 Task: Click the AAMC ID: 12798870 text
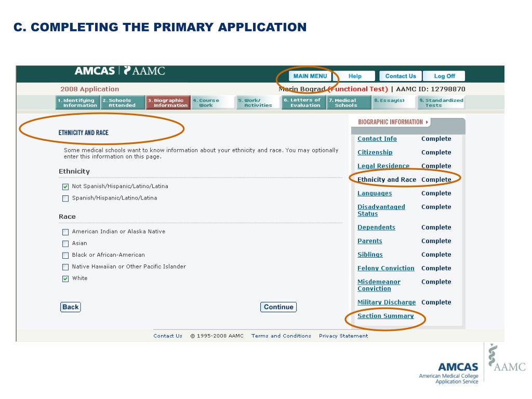click(x=431, y=89)
